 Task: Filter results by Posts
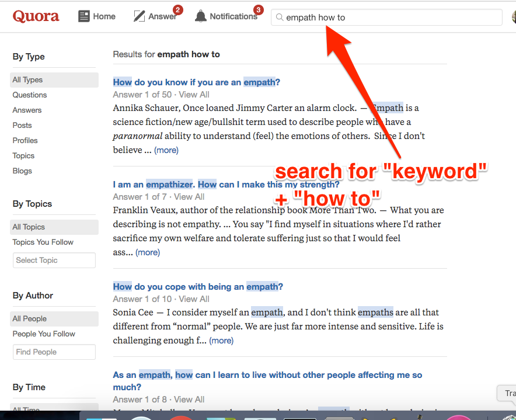click(22, 125)
